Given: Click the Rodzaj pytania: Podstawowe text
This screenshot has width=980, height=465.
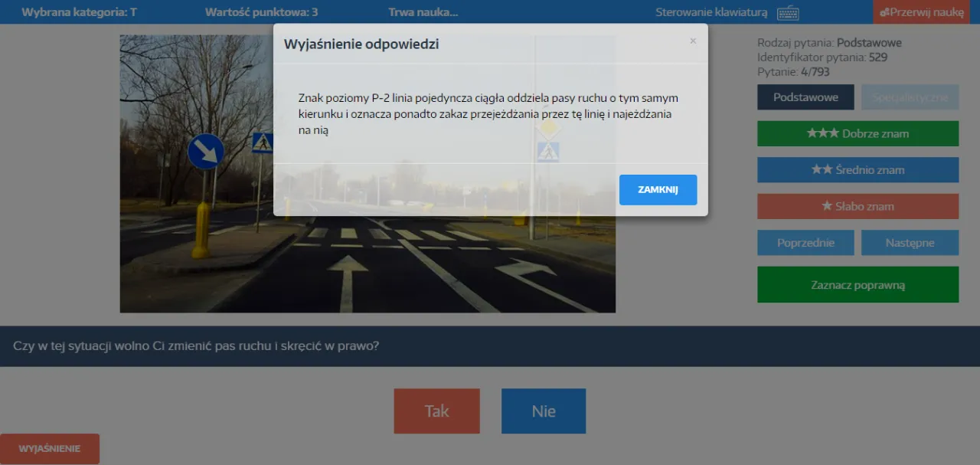Looking at the screenshot, I should tap(829, 43).
